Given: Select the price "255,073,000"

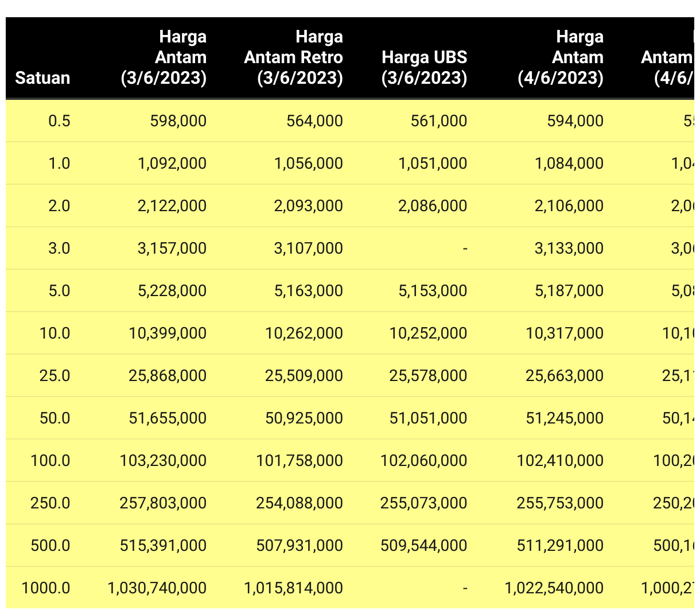Looking at the screenshot, I should pyautogui.click(x=424, y=503).
